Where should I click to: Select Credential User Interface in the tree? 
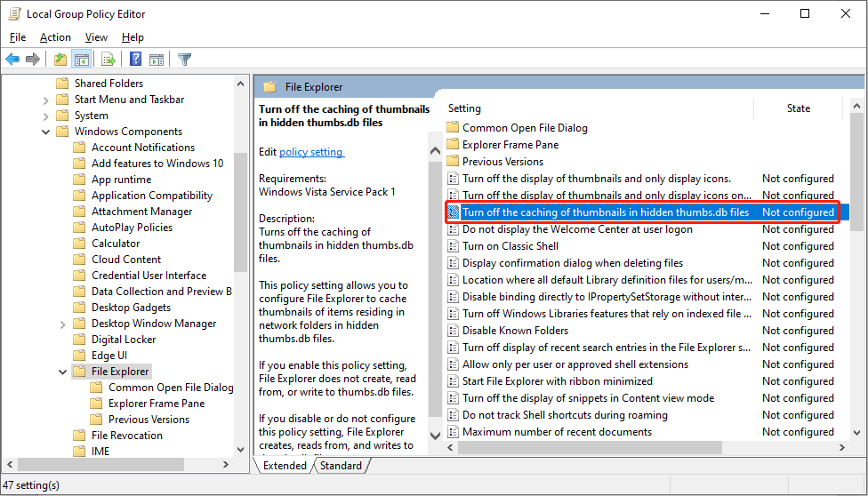coord(149,276)
